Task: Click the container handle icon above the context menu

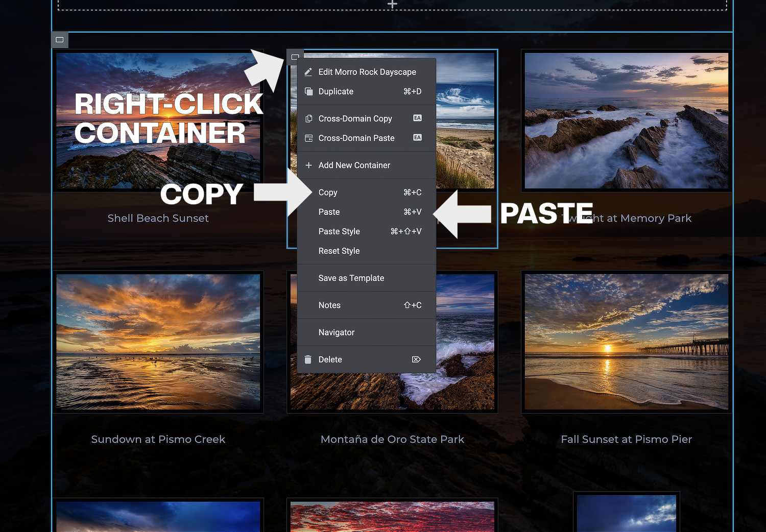Action: (295, 57)
